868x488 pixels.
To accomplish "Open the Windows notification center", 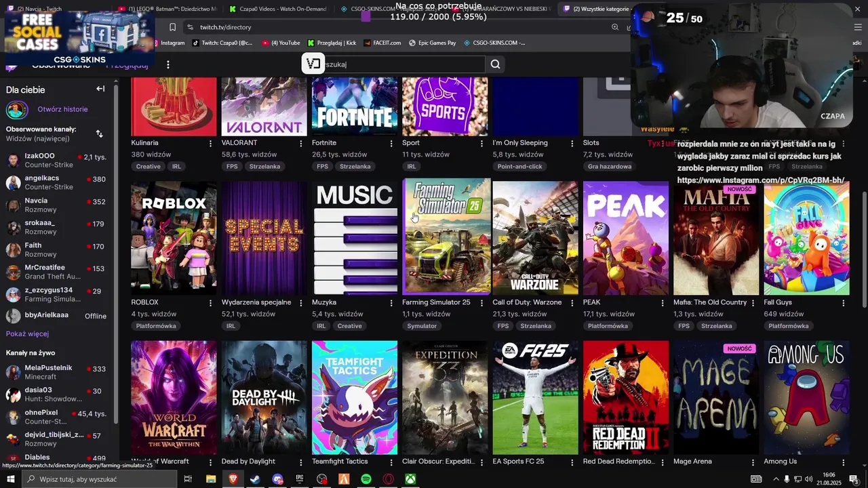I will [854, 479].
